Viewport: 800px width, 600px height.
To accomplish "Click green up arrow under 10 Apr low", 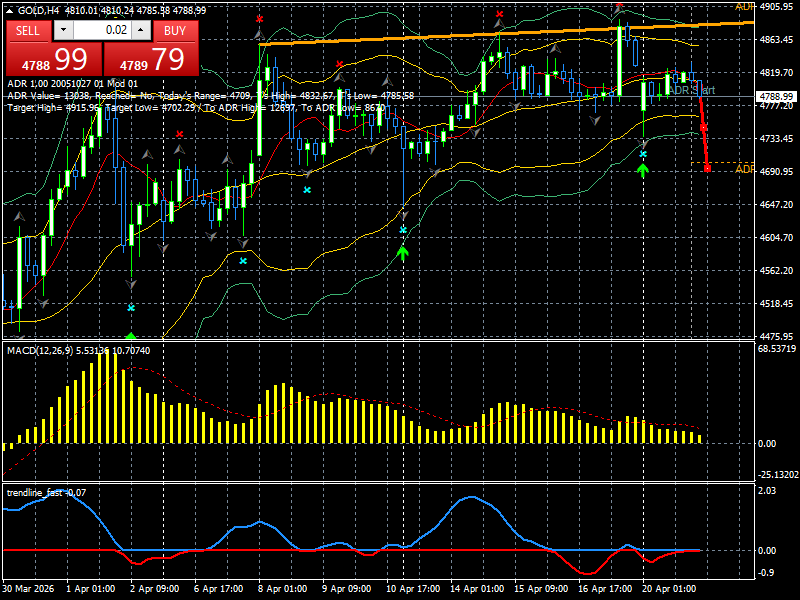I will (x=403, y=253).
